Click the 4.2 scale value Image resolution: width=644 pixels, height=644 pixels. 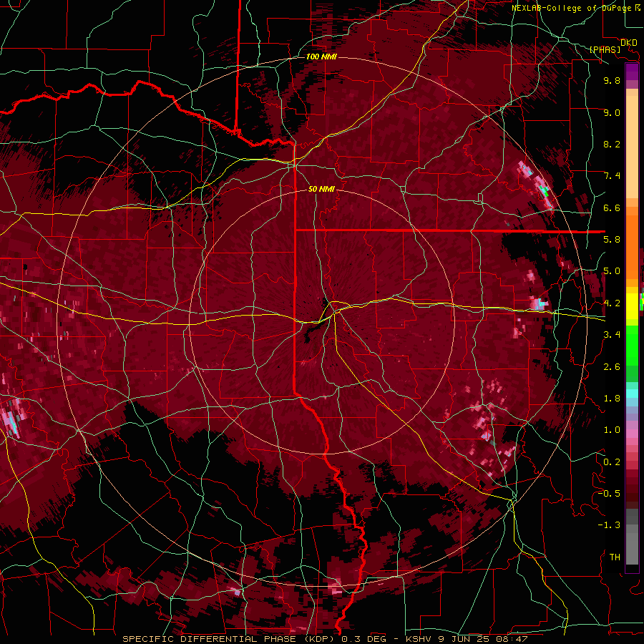(x=612, y=303)
